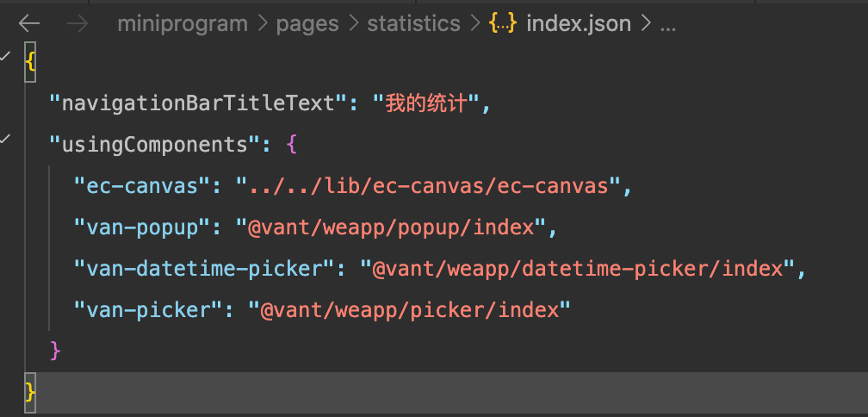This screenshot has width=868, height=417.
Task: Click the "../../lib/ec-canvas/ec-canvas" path value
Action: click(x=429, y=187)
